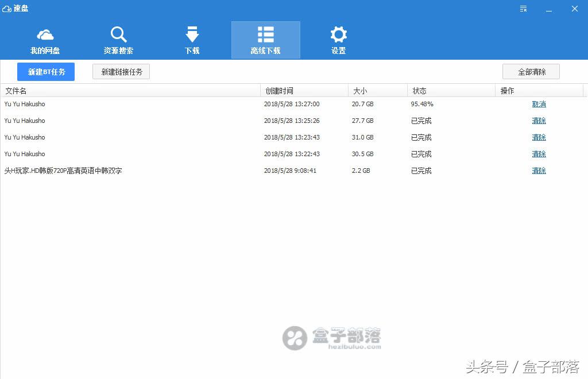Select the 离线下载 offline download icon

coord(265,34)
